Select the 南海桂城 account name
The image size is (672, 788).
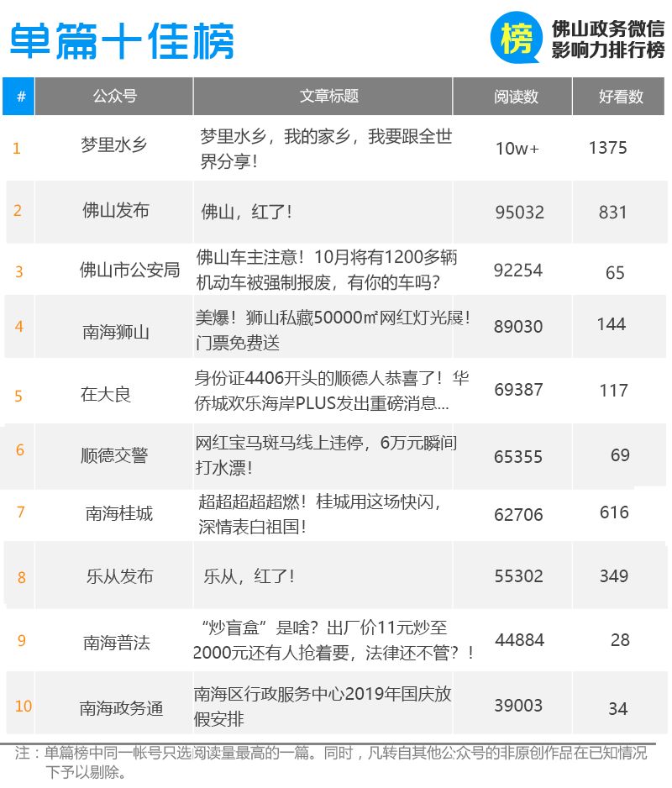pos(119,513)
